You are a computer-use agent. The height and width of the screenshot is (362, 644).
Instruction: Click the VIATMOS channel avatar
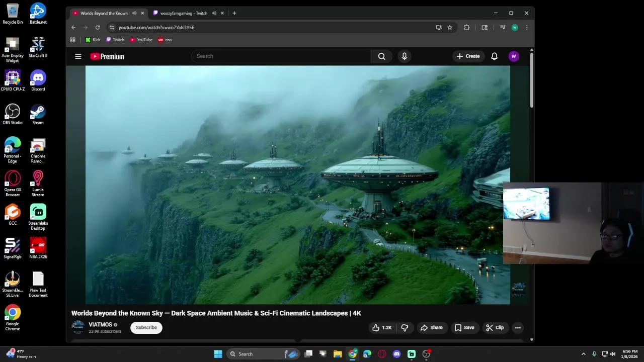click(x=77, y=327)
